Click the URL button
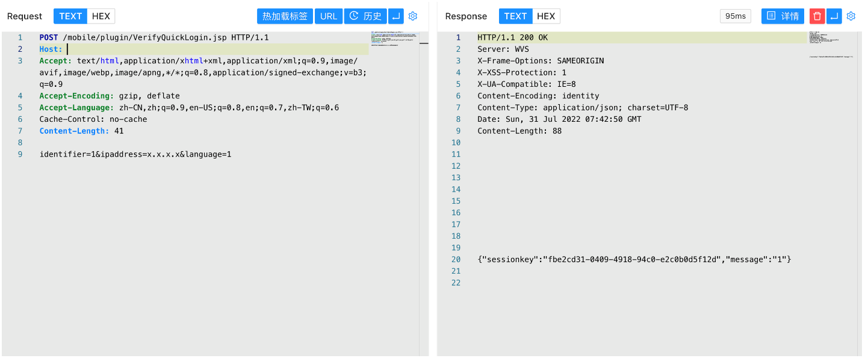 click(x=329, y=16)
